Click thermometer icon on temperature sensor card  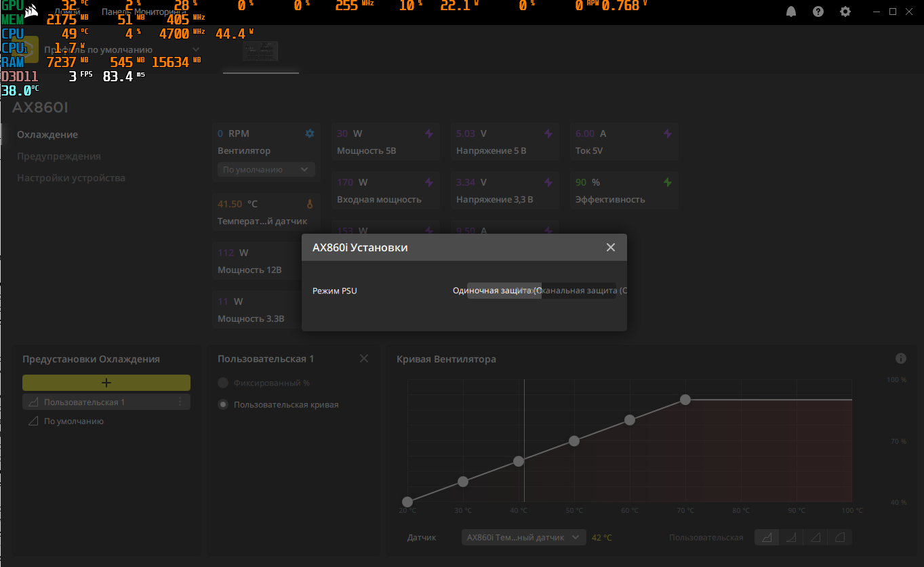point(310,204)
